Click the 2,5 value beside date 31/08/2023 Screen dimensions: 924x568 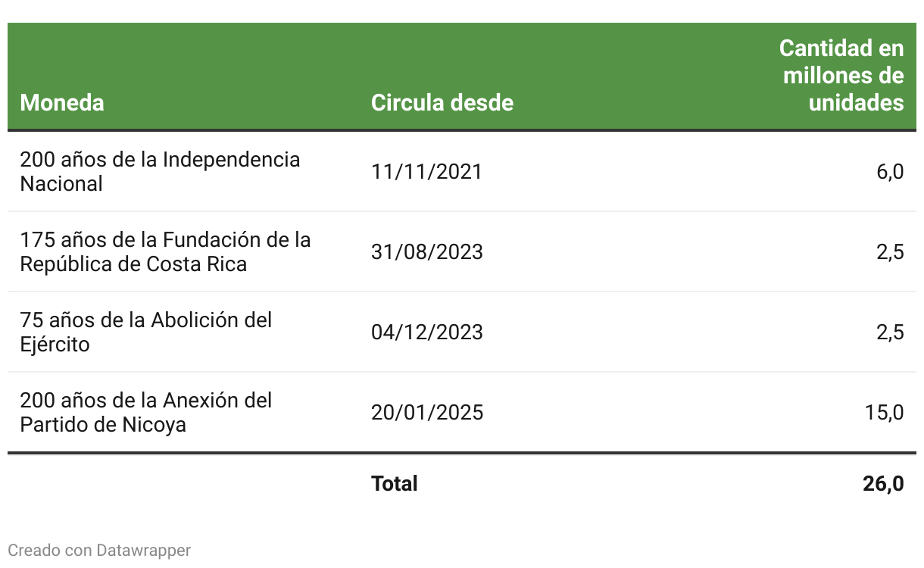tap(890, 252)
